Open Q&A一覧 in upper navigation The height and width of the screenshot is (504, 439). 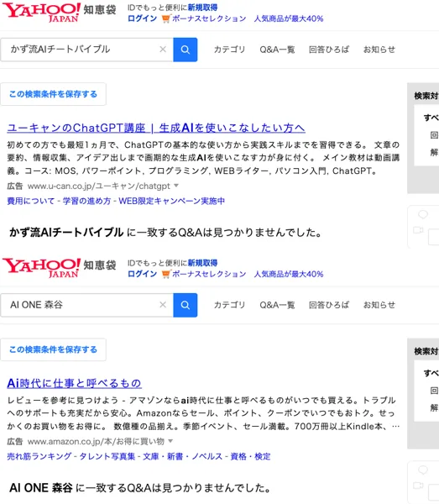point(277,50)
